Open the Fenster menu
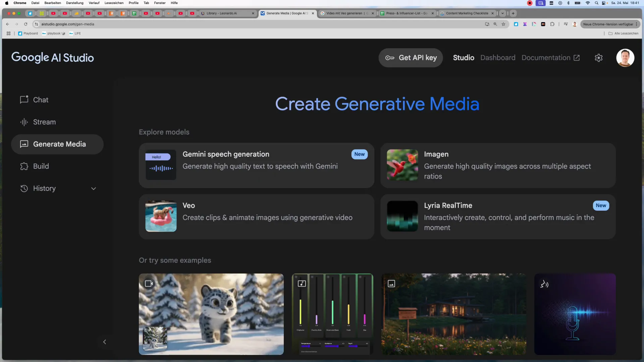The image size is (644, 362). click(x=160, y=3)
